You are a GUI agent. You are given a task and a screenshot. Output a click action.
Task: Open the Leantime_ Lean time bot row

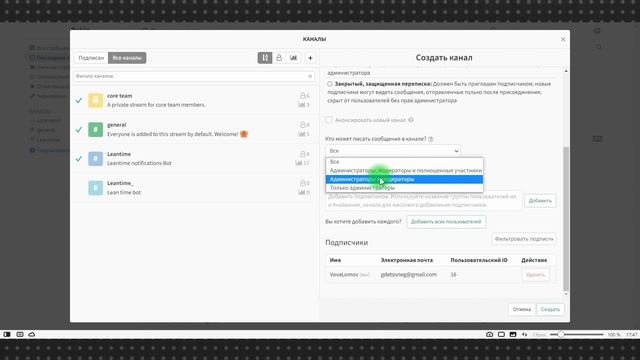point(194,188)
